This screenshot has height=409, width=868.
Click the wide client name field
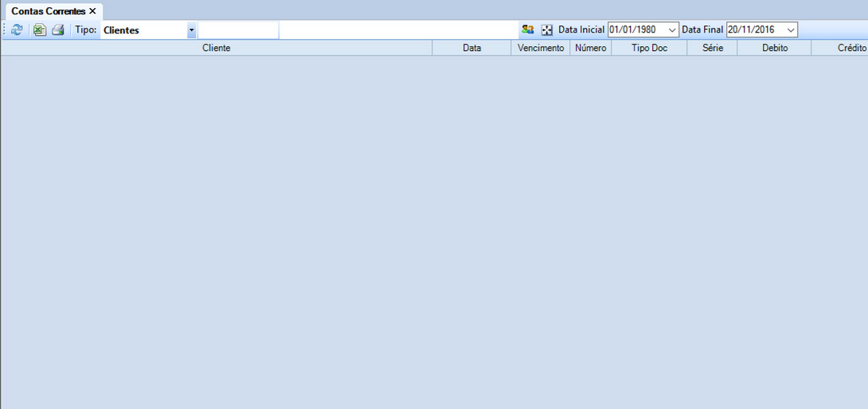(x=398, y=30)
